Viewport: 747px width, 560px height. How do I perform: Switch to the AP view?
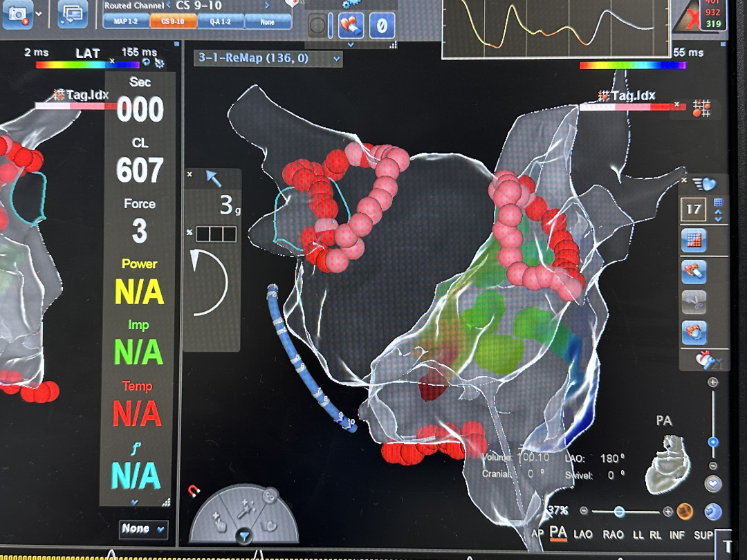537,534
